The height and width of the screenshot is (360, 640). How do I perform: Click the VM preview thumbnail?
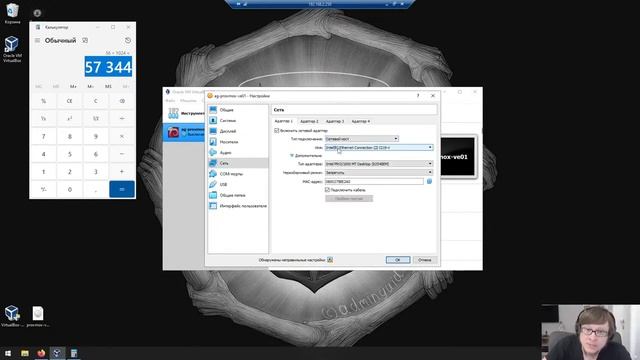click(458, 157)
